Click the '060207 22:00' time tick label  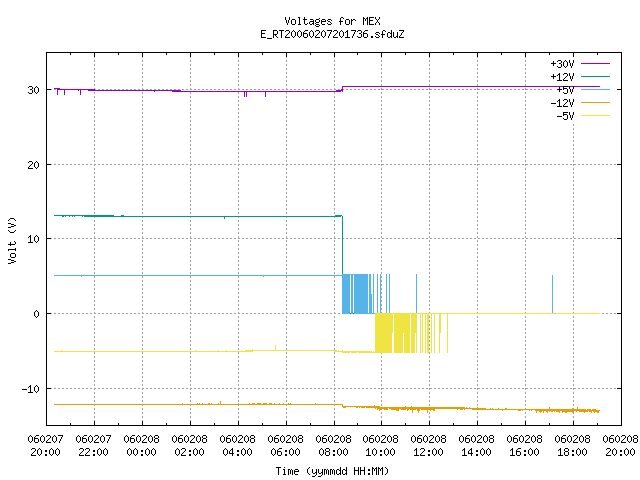(93, 446)
